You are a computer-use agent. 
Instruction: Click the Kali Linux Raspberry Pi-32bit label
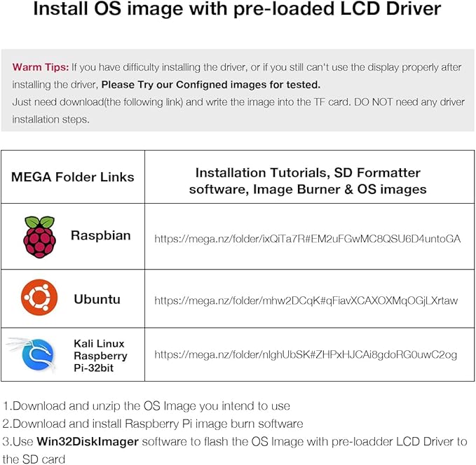click(100, 356)
